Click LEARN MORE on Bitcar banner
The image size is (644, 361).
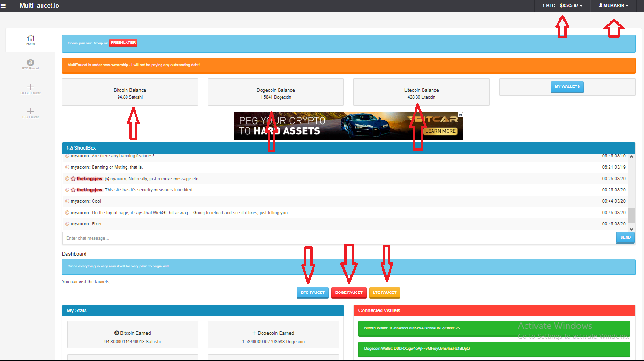coord(441,131)
